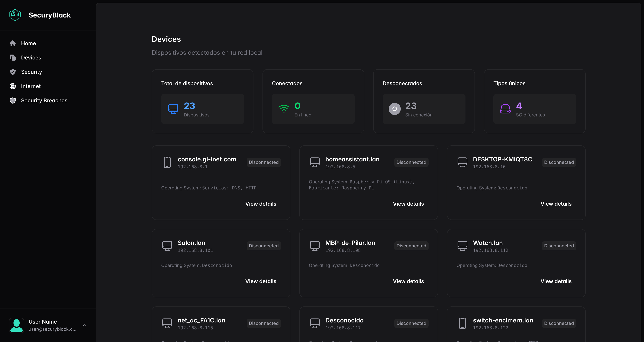This screenshot has width=644, height=342.
Task: Click the monitor icon beside Salon.lan
Action: (167, 246)
